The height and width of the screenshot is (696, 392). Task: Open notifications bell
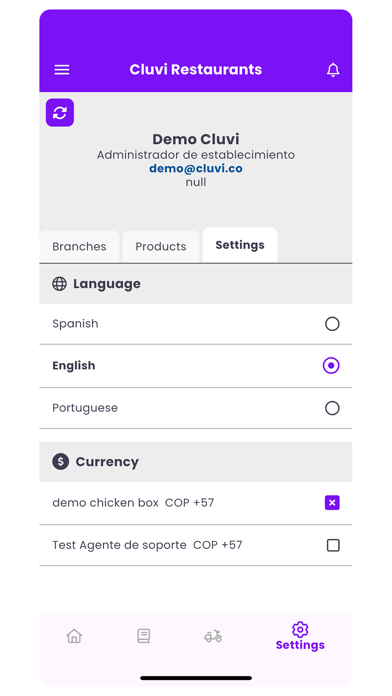point(333,70)
